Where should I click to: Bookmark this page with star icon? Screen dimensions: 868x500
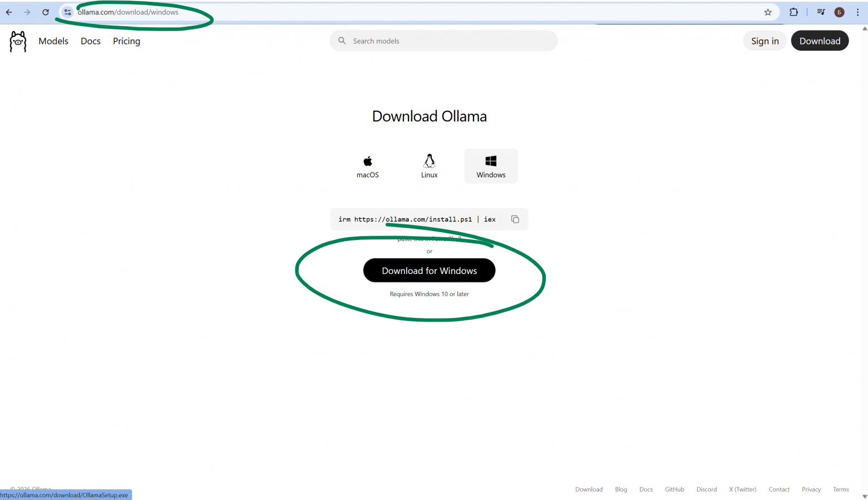coord(768,12)
